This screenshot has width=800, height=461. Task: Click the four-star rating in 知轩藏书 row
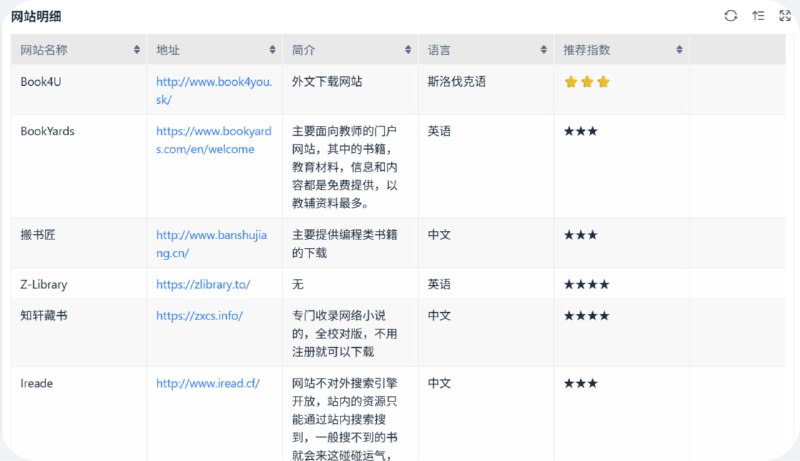pyautogui.click(x=587, y=316)
